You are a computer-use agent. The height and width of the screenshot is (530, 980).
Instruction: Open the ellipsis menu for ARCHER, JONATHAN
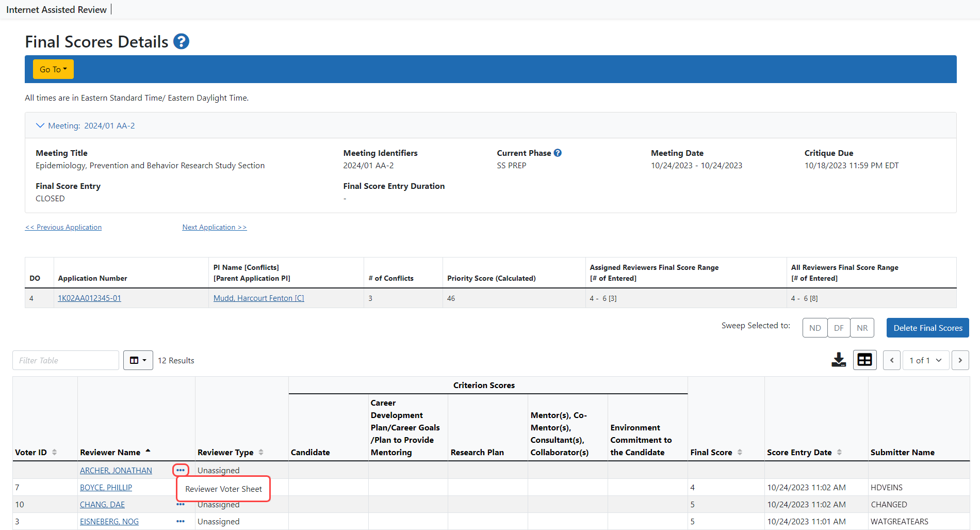(181, 470)
